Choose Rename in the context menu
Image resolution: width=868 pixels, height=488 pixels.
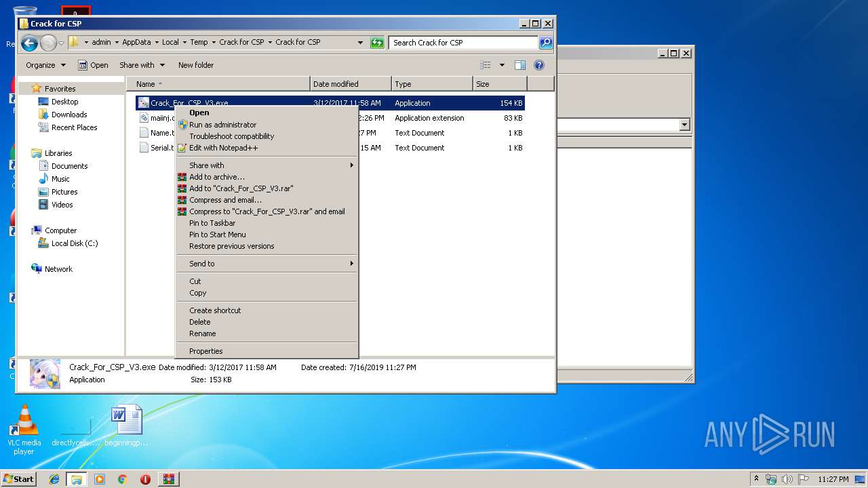point(266,333)
